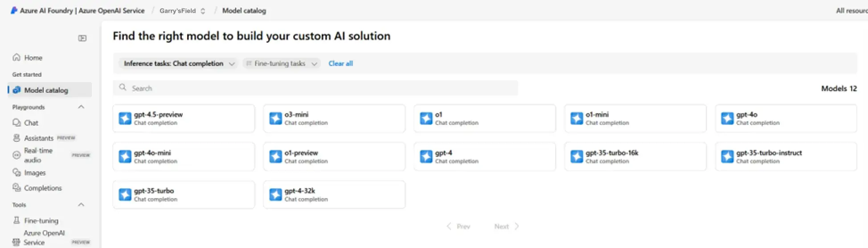
Task: Click into the model Search field
Action: (x=315, y=88)
